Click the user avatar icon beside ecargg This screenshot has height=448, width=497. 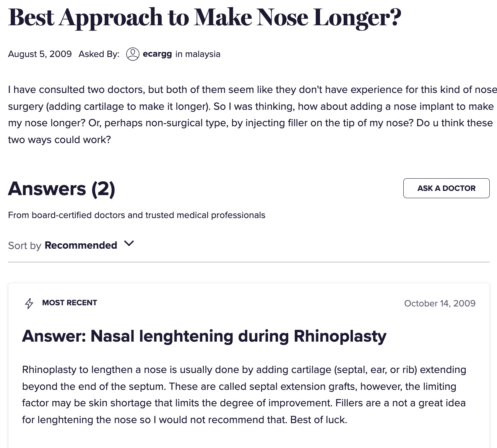133,54
